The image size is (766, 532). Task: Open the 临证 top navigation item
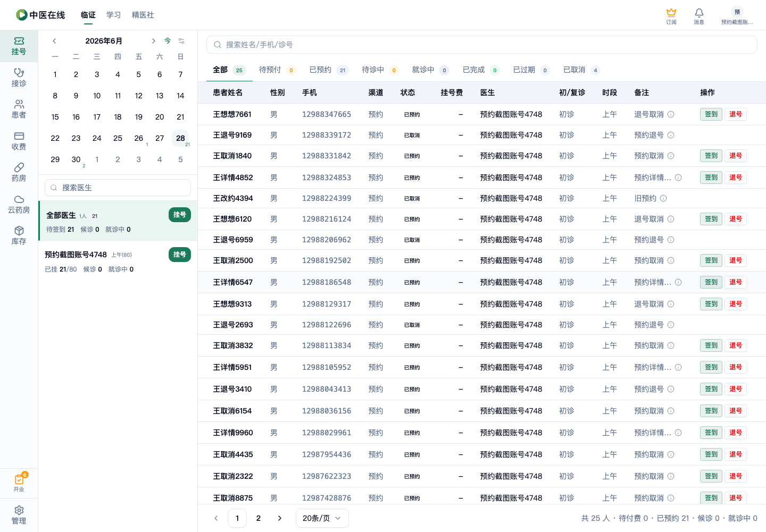pos(88,15)
